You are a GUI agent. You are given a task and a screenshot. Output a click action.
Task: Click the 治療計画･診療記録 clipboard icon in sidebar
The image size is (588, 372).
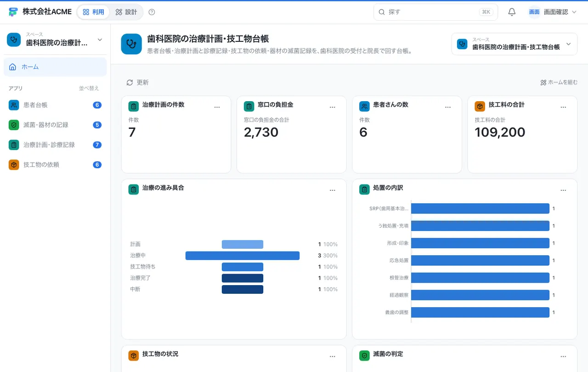[x=14, y=145]
